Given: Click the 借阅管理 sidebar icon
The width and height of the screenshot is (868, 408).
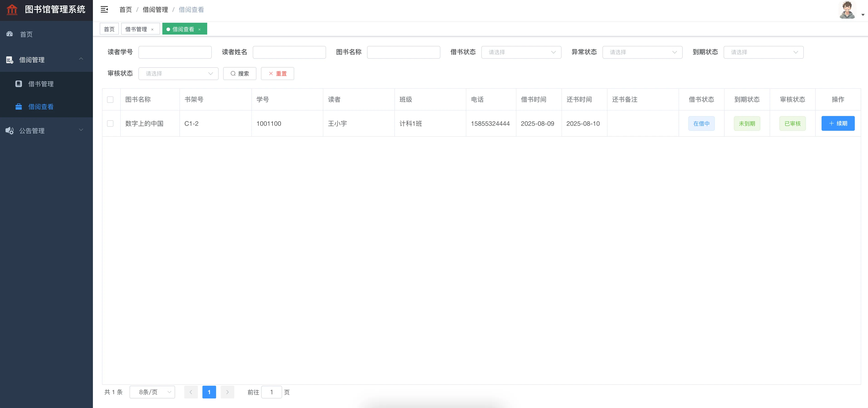Looking at the screenshot, I should pyautogui.click(x=10, y=60).
